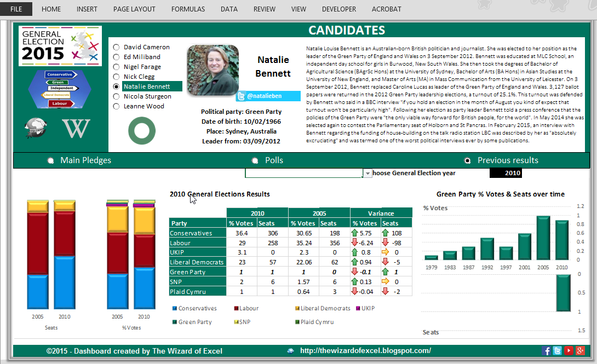This screenshot has height=364, width=597.
Task: Open the FORMULAS ribbon tab
Action: 188,9
